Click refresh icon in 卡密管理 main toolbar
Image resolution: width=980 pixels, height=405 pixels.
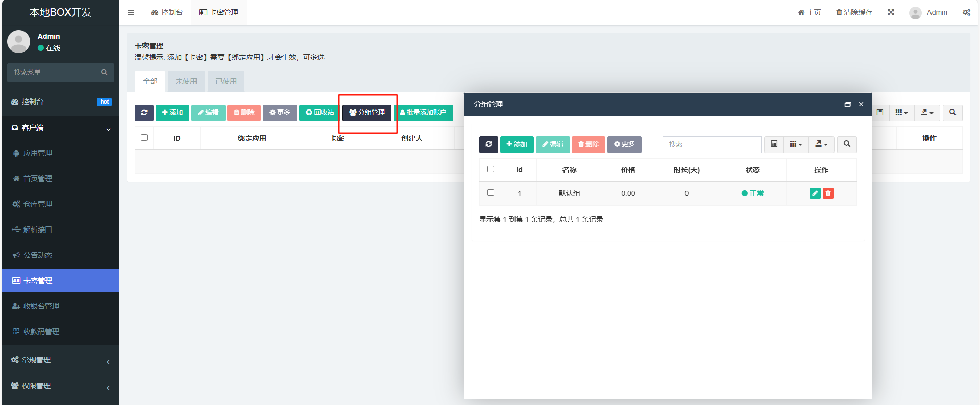tap(144, 113)
